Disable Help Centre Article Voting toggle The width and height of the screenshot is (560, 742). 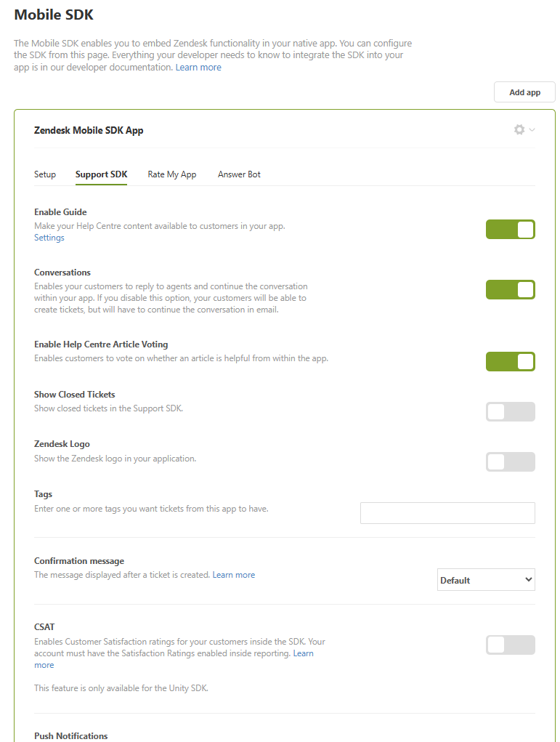(x=510, y=362)
